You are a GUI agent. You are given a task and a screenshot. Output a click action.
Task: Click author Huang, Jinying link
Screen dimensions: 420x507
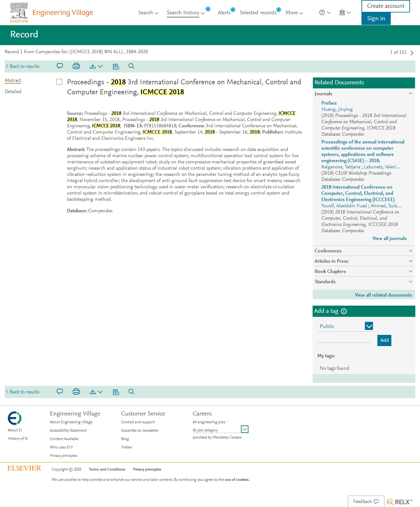(x=337, y=109)
